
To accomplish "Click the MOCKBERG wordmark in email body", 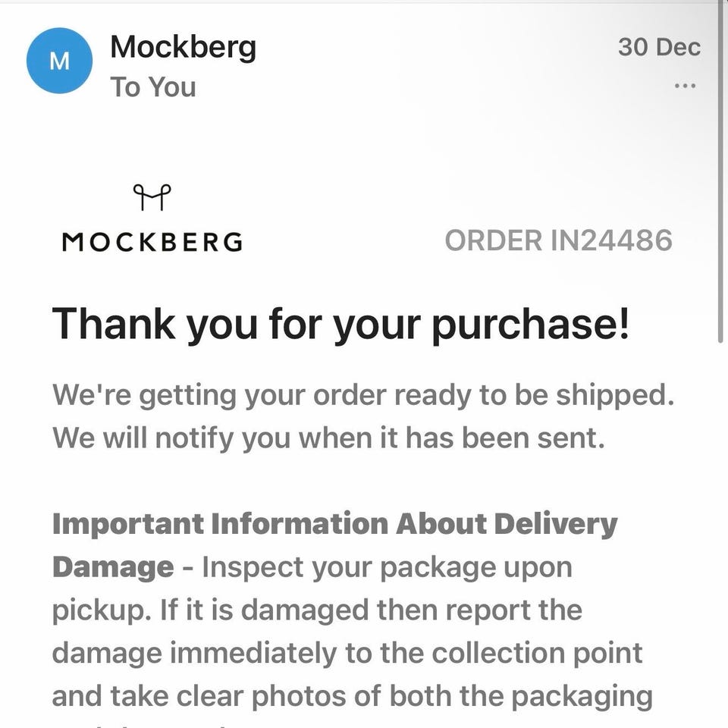I will coord(152,242).
